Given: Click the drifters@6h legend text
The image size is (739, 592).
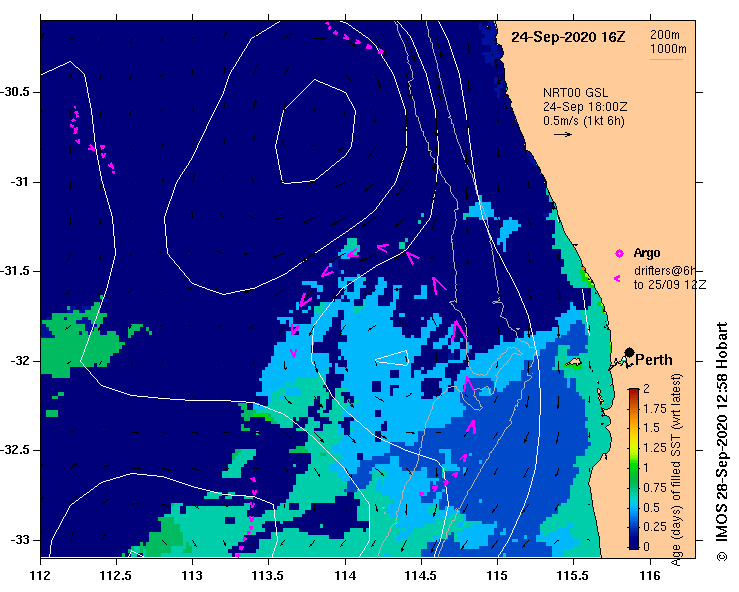Looking at the screenshot, I should tap(665, 271).
